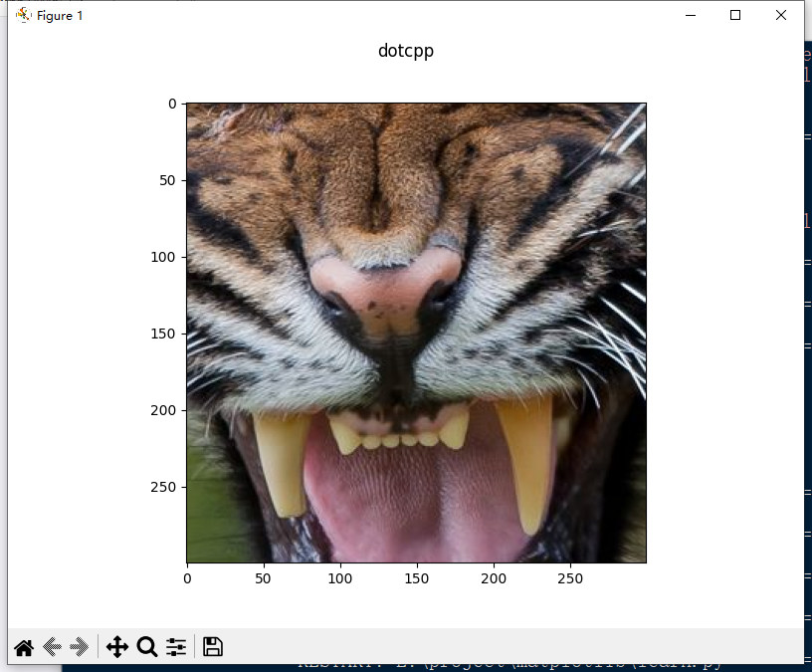Click the x-axis tick label 150
Image resolution: width=812 pixels, height=672 pixels.
(x=416, y=578)
